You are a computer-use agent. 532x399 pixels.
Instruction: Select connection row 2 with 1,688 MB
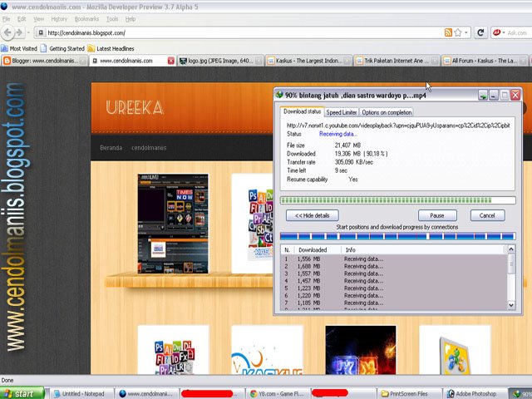click(x=393, y=266)
